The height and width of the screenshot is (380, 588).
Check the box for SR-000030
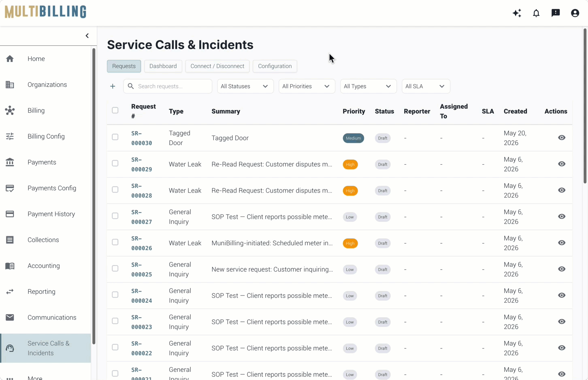115,137
